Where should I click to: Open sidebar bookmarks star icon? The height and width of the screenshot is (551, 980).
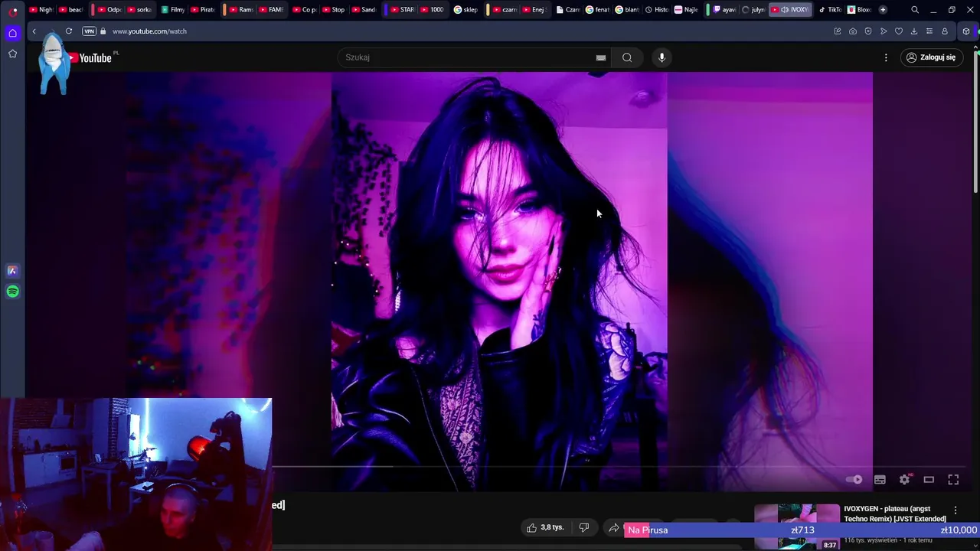(x=12, y=54)
